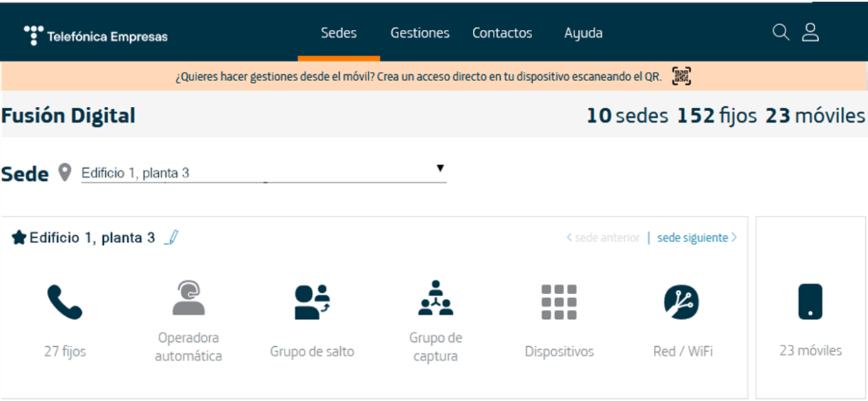Select the Grupo de salto icon

tap(312, 302)
